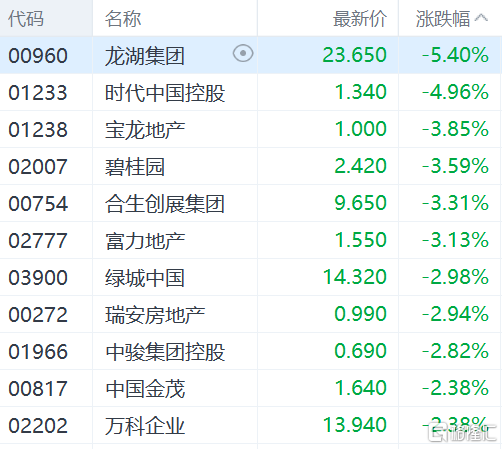Click change value -2.82%

pyautogui.click(x=455, y=351)
